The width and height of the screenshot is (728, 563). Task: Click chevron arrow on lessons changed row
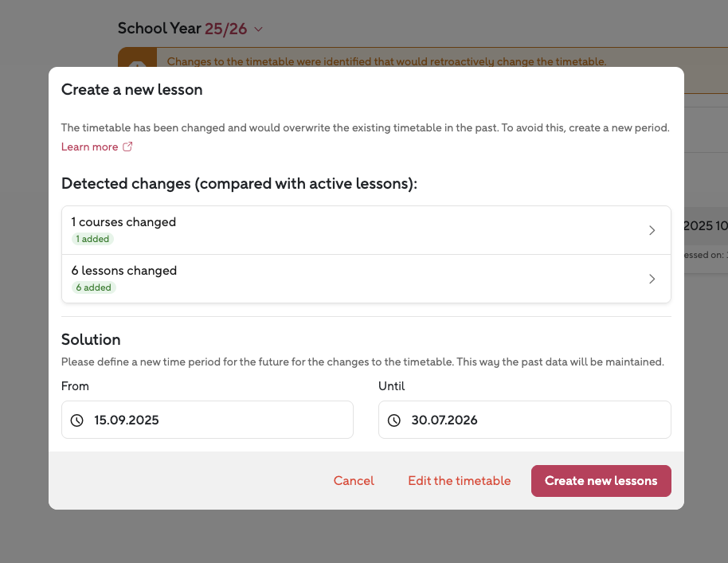point(652,279)
